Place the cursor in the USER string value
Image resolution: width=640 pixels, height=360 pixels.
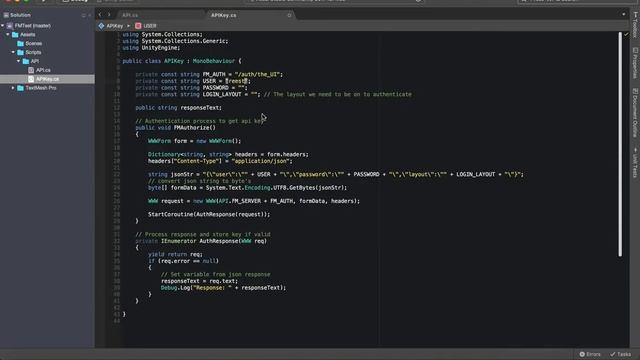(x=237, y=81)
